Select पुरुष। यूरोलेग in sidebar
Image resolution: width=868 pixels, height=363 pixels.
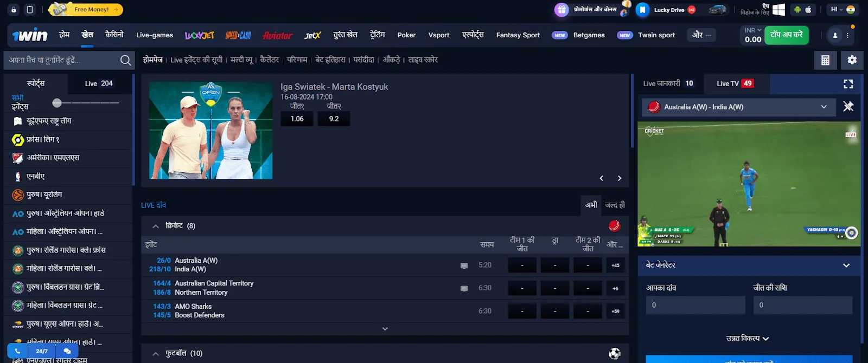pyautogui.click(x=68, y=195)
